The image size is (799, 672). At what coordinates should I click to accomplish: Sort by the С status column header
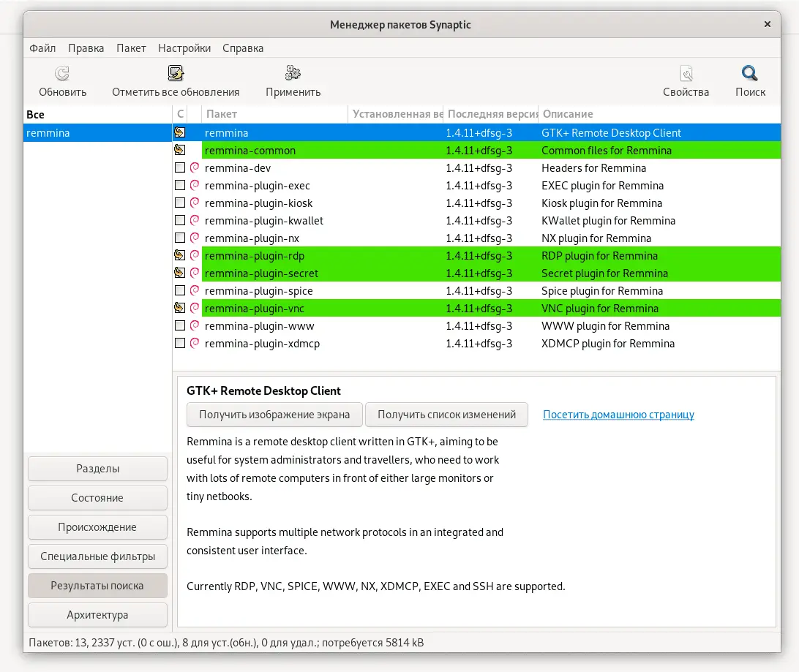[180, 114]
